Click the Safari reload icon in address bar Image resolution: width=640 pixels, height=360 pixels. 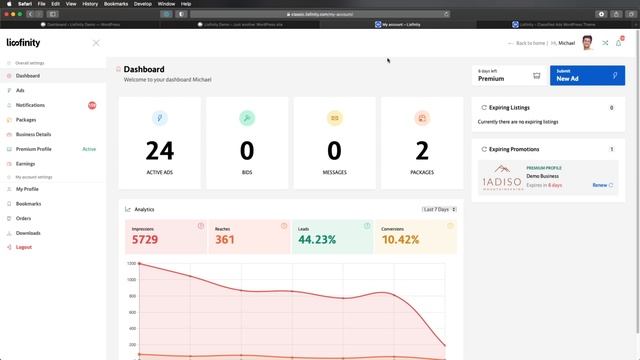click(x=446, y=14)
